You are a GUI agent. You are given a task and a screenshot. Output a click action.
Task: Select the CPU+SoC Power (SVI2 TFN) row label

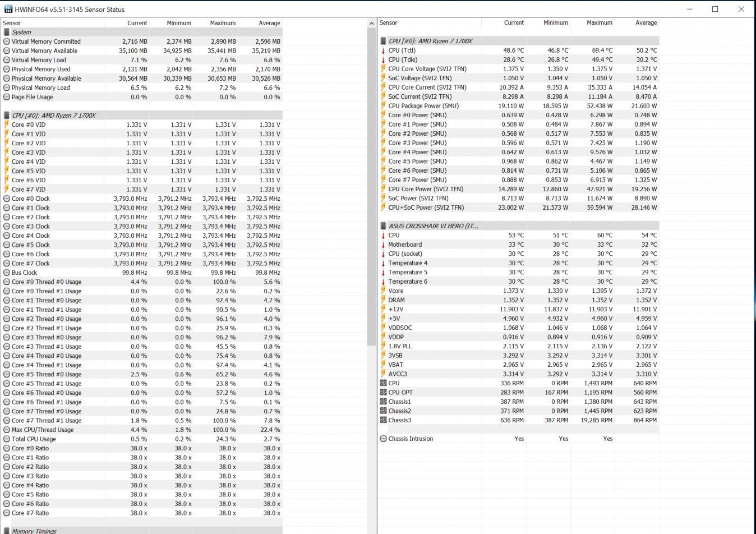coord(426,208)
